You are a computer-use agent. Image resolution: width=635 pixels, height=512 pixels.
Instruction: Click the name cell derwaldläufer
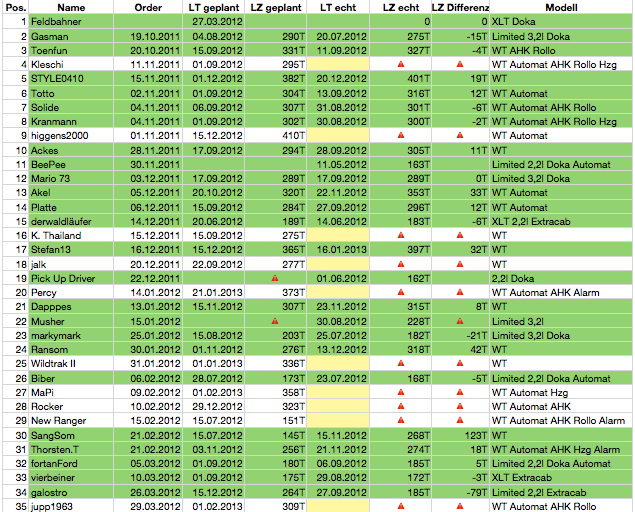pos(71,221)
